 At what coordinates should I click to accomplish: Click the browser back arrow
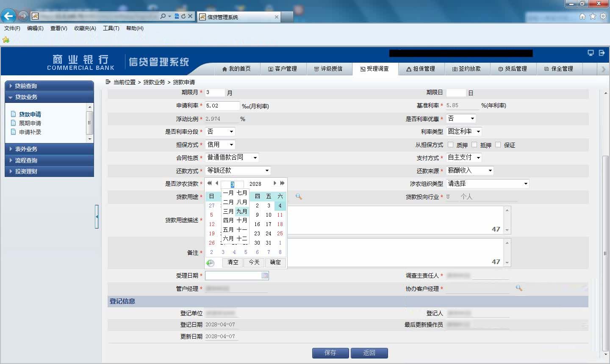(8, 16)
